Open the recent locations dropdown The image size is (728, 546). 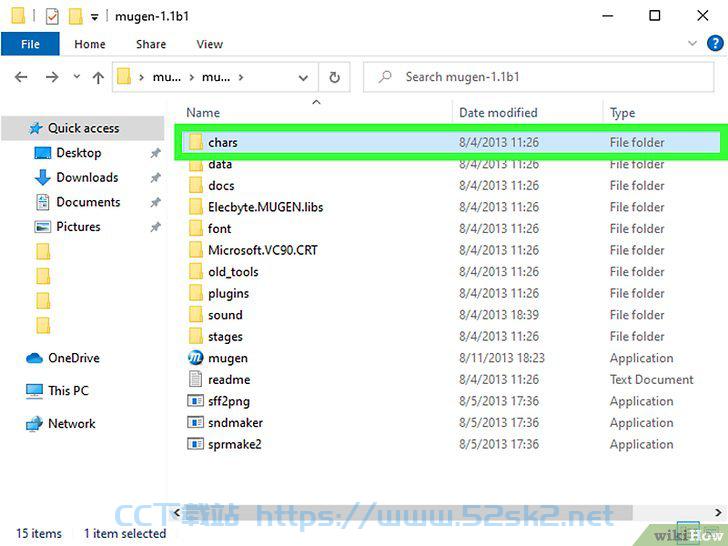click(77, 77)
